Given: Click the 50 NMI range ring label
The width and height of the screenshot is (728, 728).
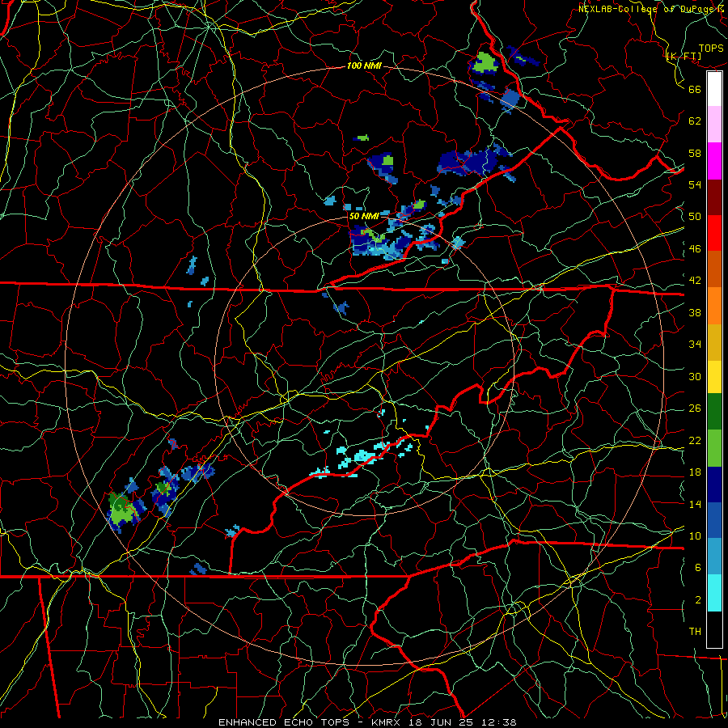Looking at the screenshot, I should tap(363, 216).
